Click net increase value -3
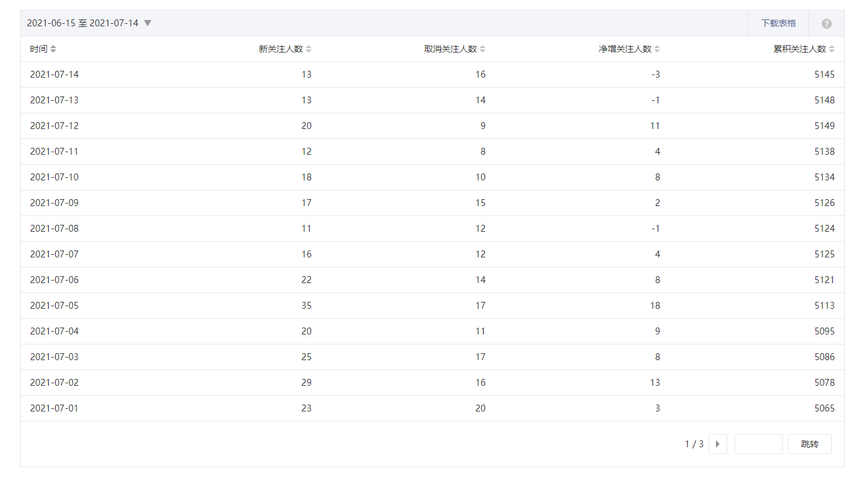The height and width of the screenshot is (481, 868). [x=655, y=75]
